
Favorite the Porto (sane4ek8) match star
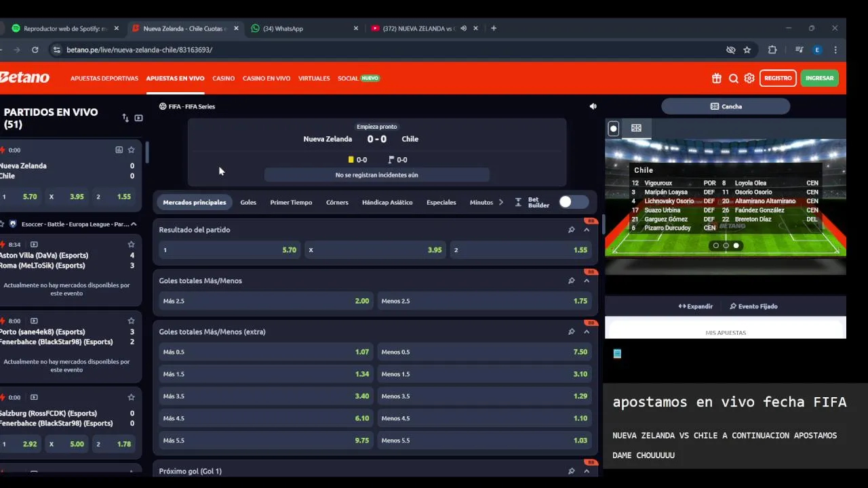(x=132, y=321)
